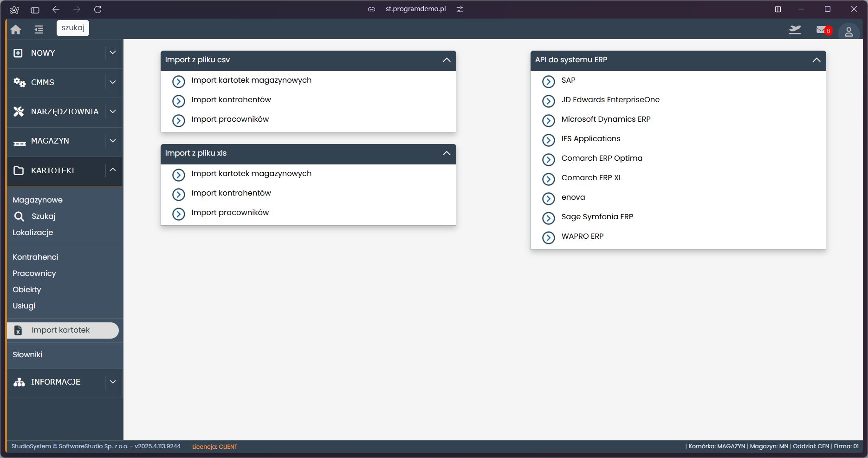
Task: Open Comarch ERP Optima API link
Action: (602, 158)
